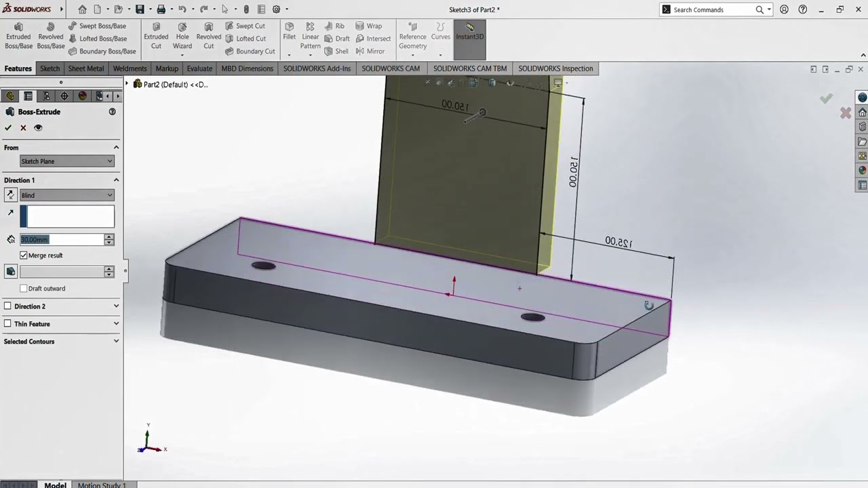Select Swept Boss/Base

point(97,26)
